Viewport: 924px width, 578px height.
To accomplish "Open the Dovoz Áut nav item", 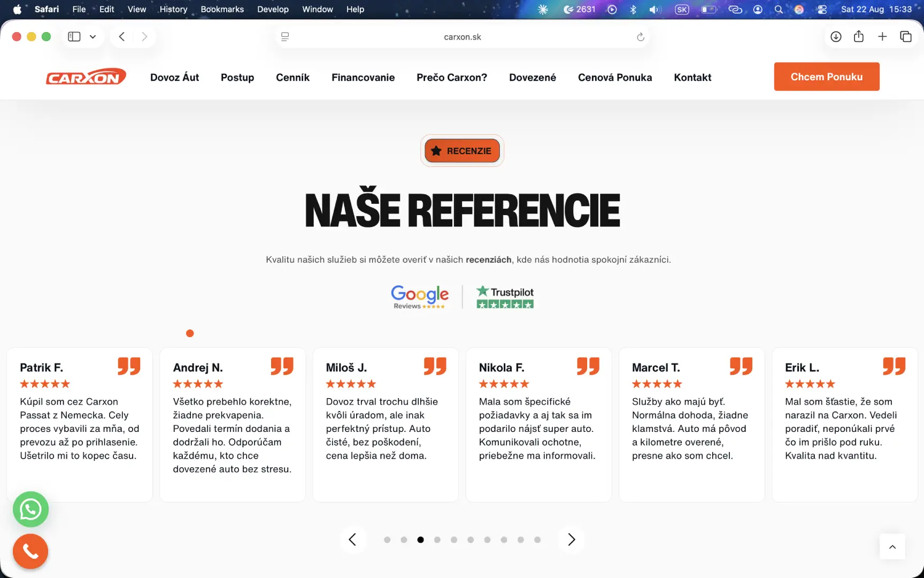I will coord(174,78).
